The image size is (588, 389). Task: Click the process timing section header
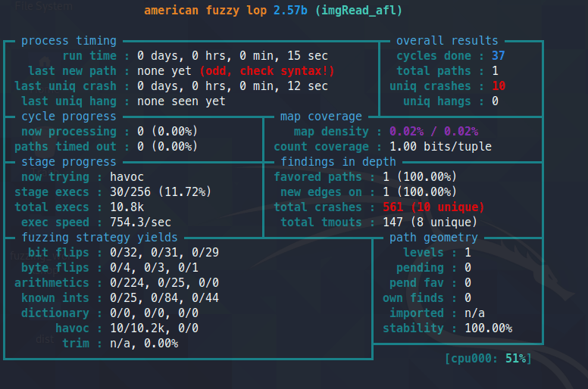tap(68, 41)
